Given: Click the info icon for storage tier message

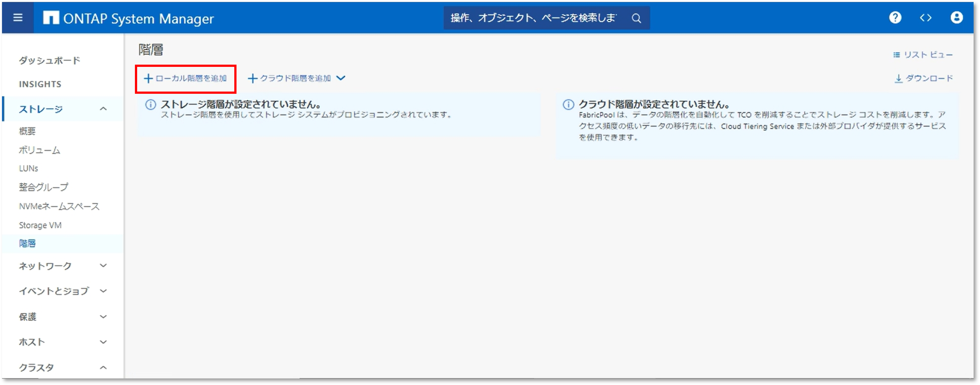Looking at the screenshot, I should coord(151,105).
